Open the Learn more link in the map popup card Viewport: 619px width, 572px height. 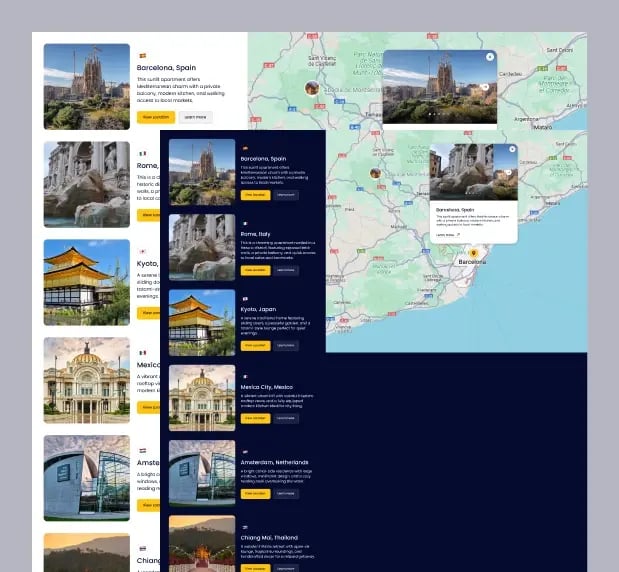(x=448, y=235)
